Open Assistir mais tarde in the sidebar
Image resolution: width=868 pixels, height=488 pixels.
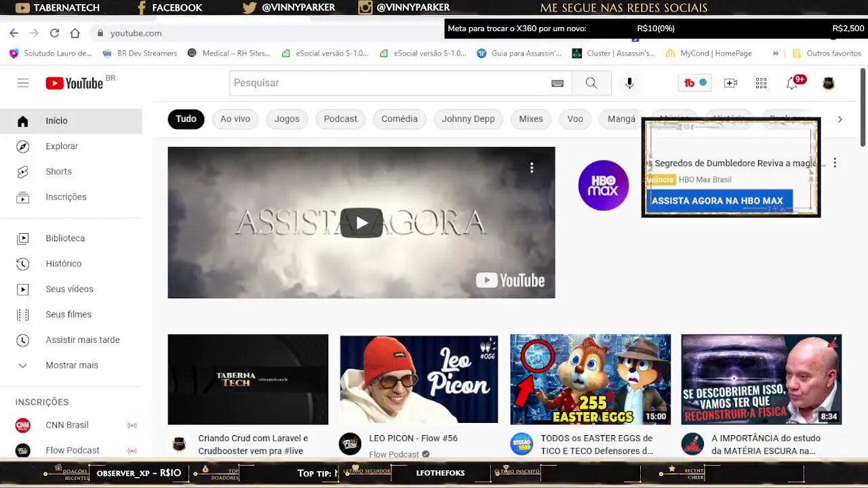(x=71, y=340)
